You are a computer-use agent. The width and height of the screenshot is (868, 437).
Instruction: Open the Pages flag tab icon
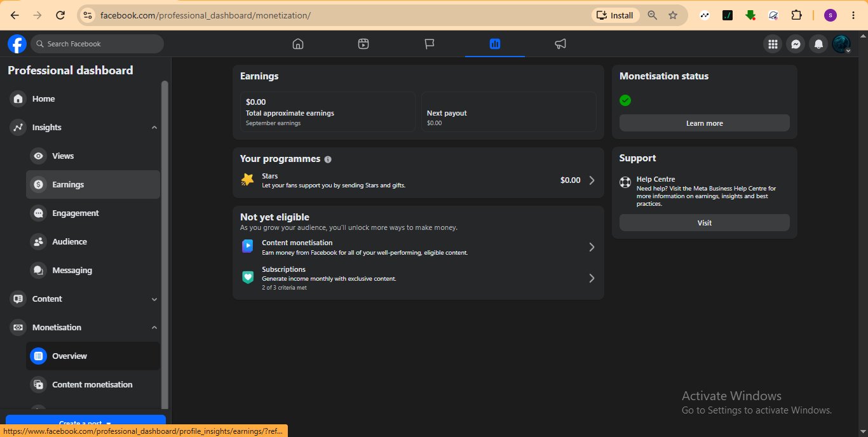430,44
